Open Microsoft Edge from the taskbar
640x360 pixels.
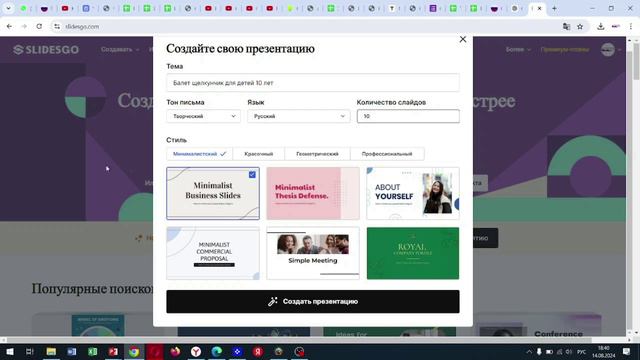tap(217, 351)
